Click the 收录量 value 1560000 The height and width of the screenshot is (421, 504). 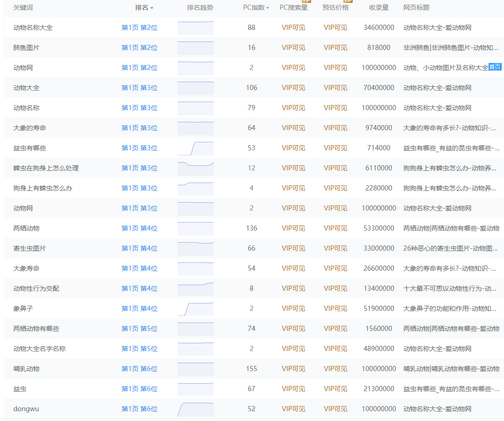tap(379, 329)
